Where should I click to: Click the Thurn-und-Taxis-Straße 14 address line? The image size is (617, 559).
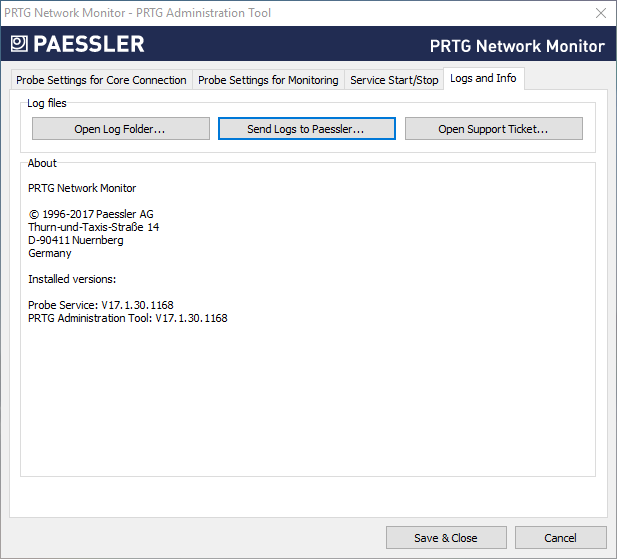[x=93, y=227]
